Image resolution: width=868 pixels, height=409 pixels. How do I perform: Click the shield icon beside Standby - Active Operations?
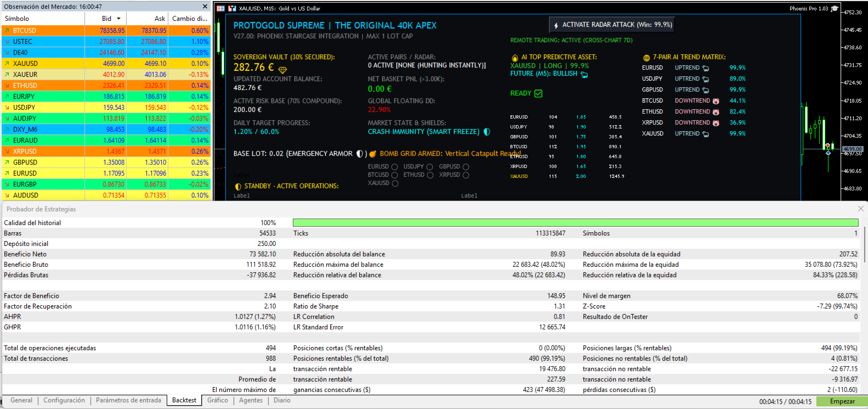(238, 187)
